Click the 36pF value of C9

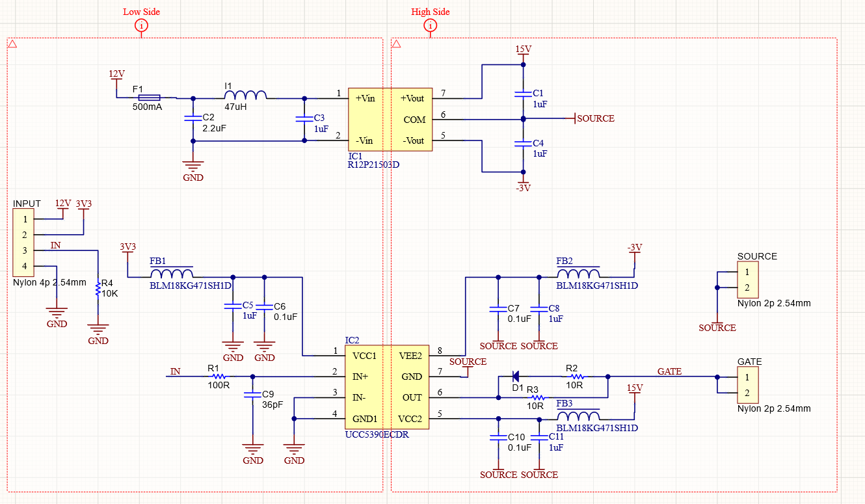(273, 405)
